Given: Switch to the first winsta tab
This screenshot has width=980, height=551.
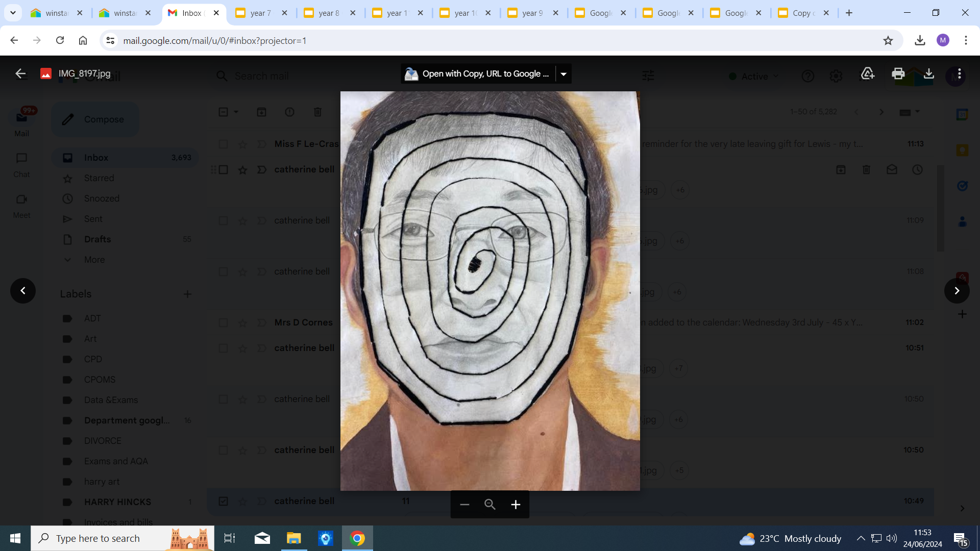Looking at the screenshot, I should [56, 13].
